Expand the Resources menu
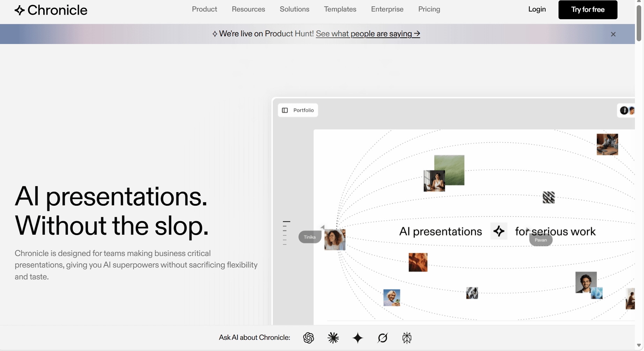This screenshot has height=351, width=644. pos(248,9)
